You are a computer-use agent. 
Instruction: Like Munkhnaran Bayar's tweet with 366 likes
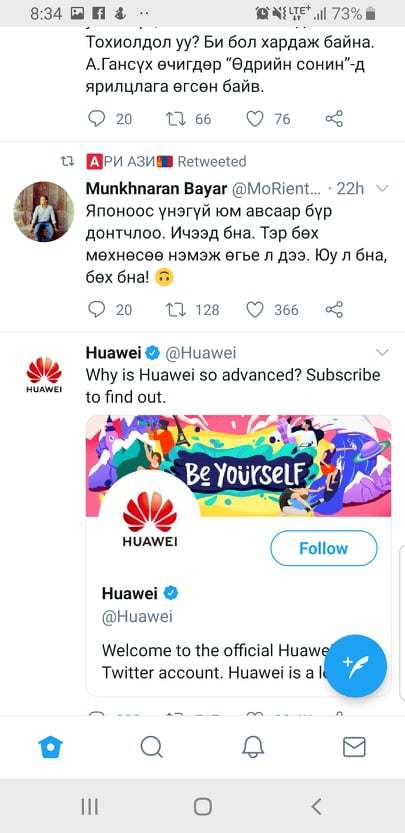[x=255, y=309]
